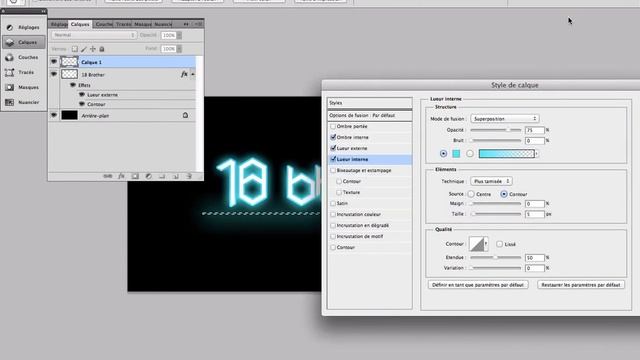Select Contour source radio button
Viewport: 640px width, 360px height.
tap(504, 194)
